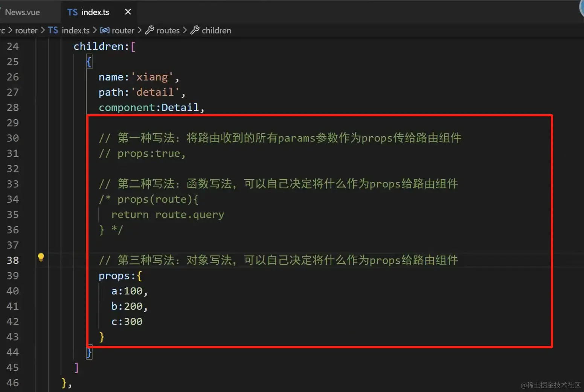Open index.ts file breadcrumb
This screenshot has width=584, height=392.
(76, 31)
